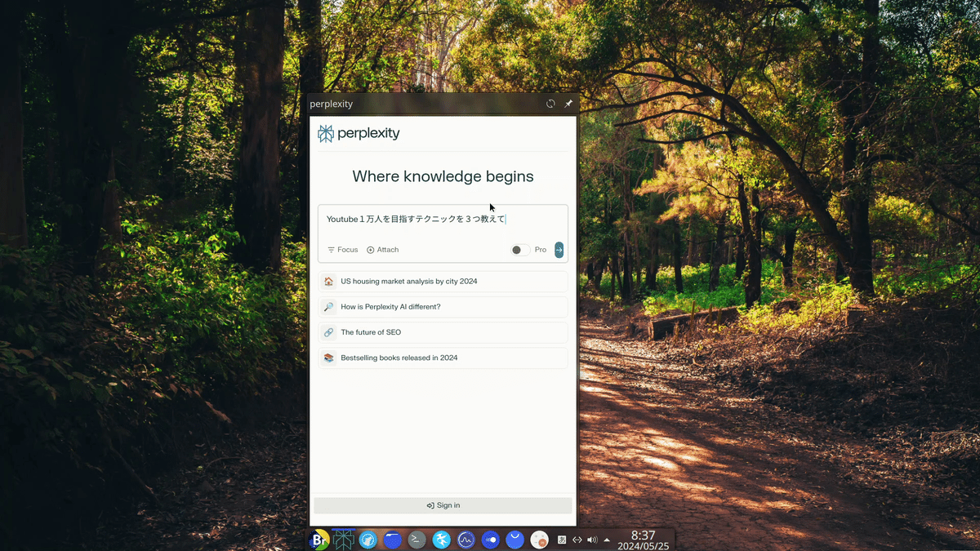Image resolution: width=980 pixels, height=551 pixels.
Task: Click the Where knowledge begins heading
Action: [x=443, y=176]
